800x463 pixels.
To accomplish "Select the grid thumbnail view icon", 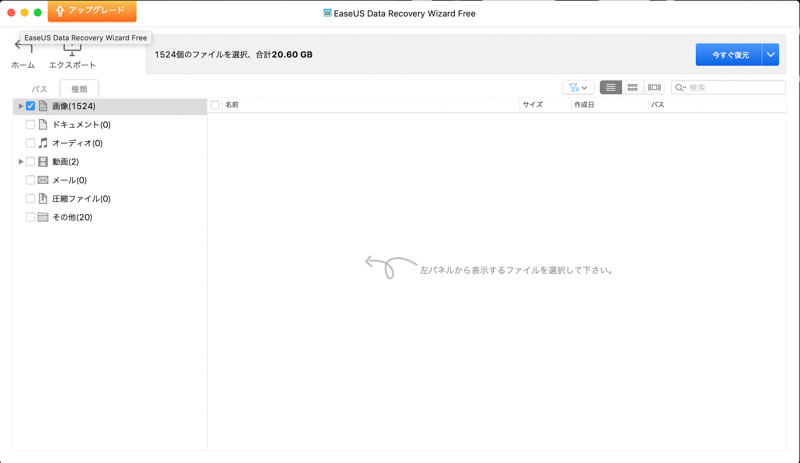I will click(x=632, y=88).
